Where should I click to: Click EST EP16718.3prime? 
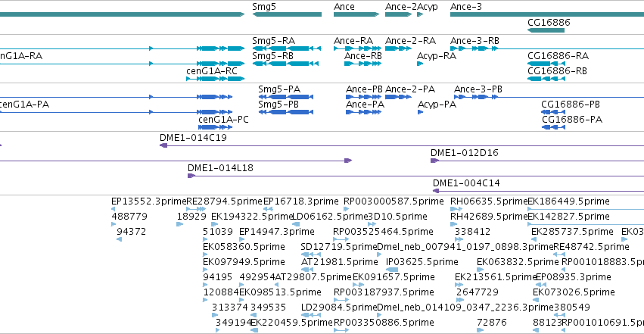[301, 201]
